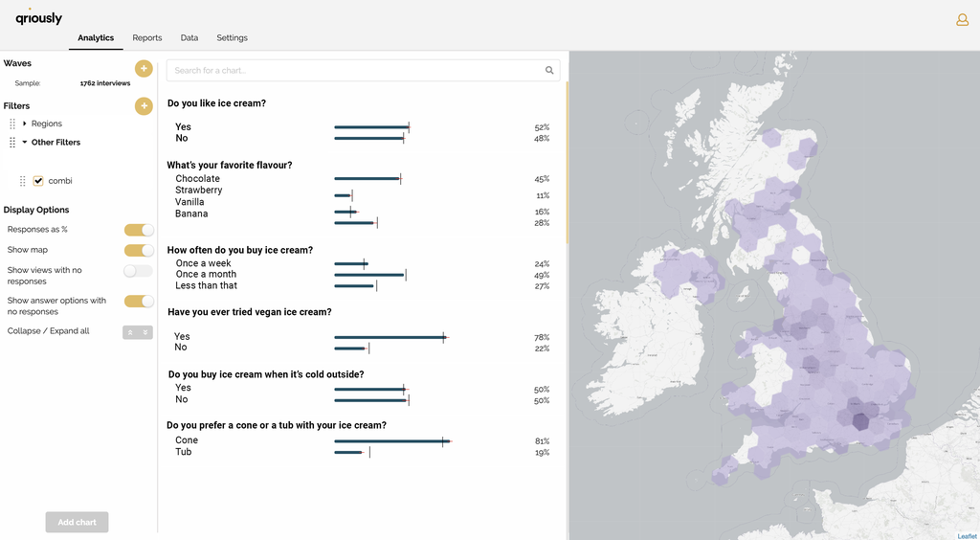The height and width of the screenshot is (540, 980).
Task: Click the search magnifier icon
Action: (x=549, y=70)
